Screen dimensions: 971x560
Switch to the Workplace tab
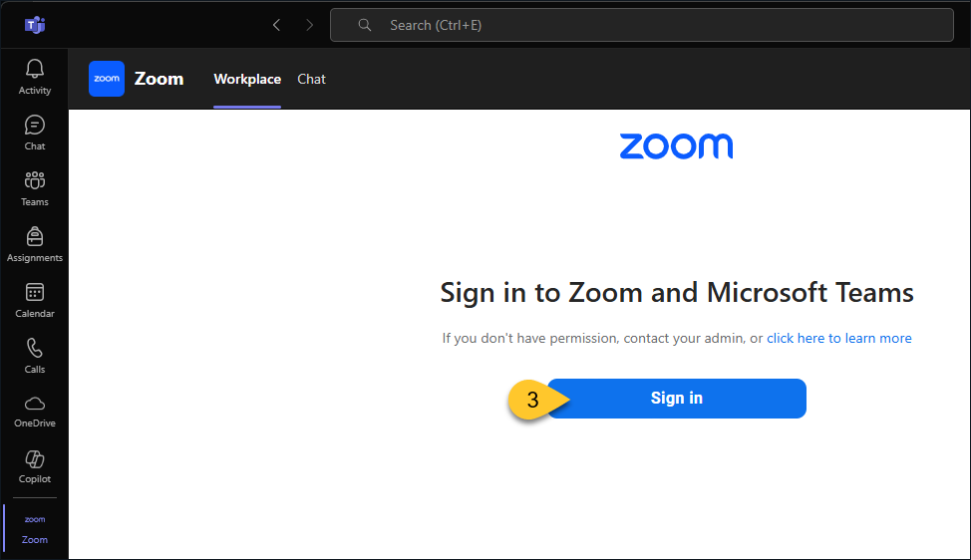(x=247, y=79)
